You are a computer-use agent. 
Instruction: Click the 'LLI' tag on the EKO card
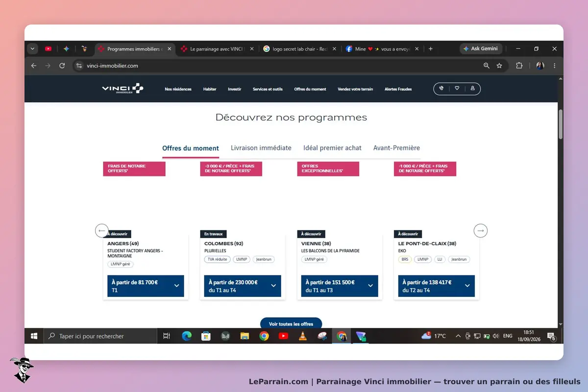click(x=440, y=259)
